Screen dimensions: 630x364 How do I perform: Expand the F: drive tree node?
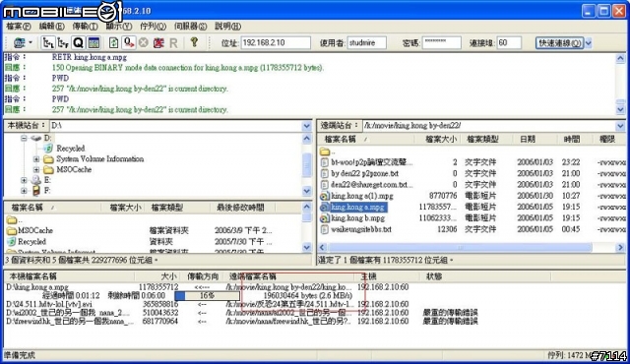[24, 191]
